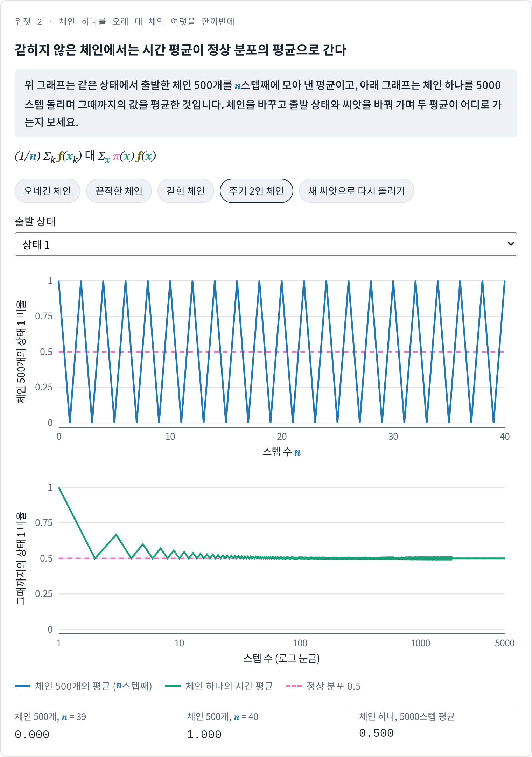Click the description starting 위 그래프는 같은 상태에서
Viewport: 532px width, 757px height.
pos(266,103)
